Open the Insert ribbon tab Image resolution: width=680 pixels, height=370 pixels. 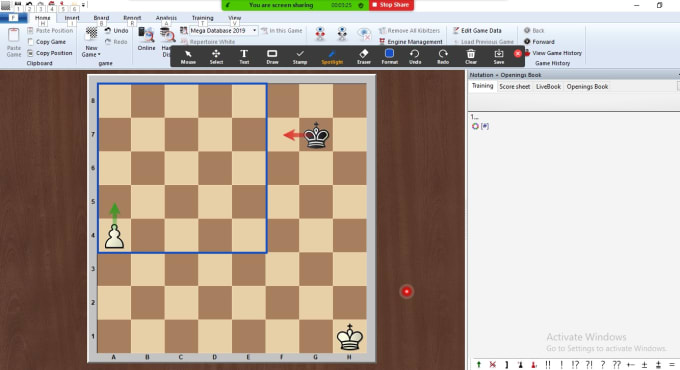click(72, 18)
